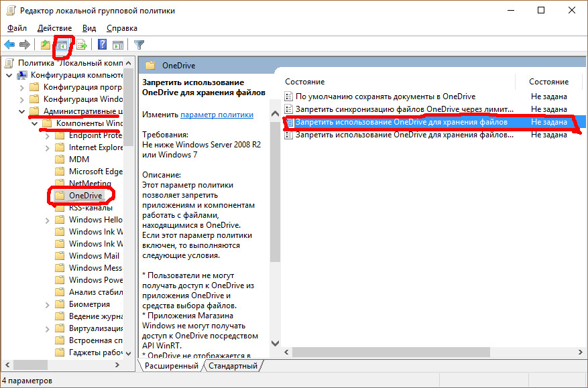Click the Forward arrow toolbar icon
Screen dimensions: 588x388
tap(25, 45)
